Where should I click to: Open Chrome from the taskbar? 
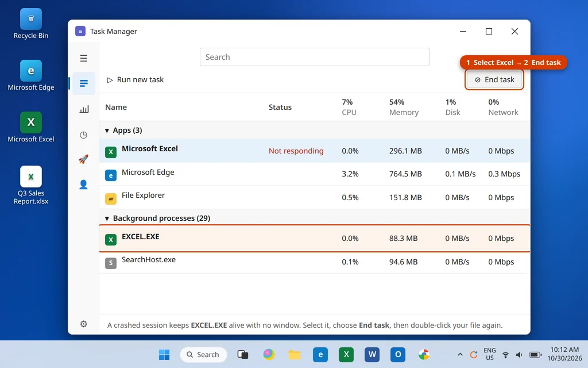[x=424, y=354]
